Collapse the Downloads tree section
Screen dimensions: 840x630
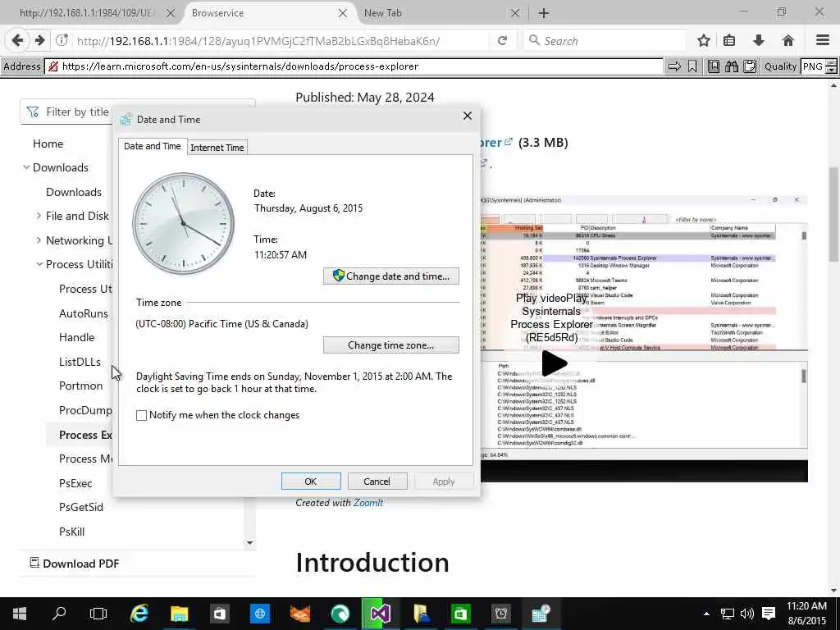pyautogui.click(x=26, y=167)
